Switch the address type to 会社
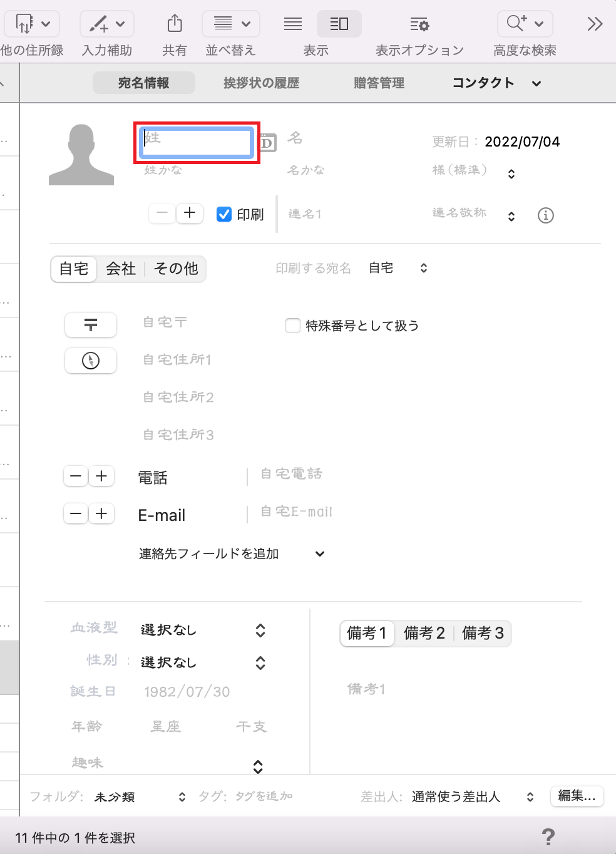The width and height of the screenshot is (616, 854). click(121, 269)
